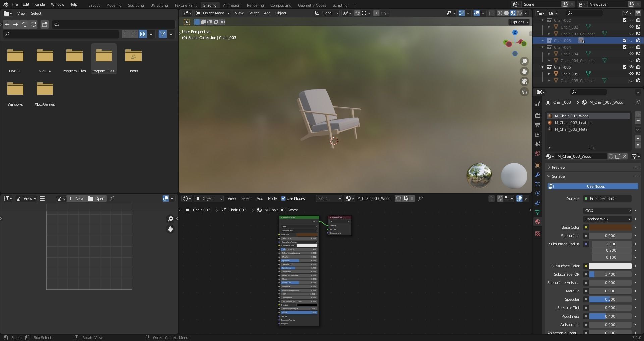
Task: Uncheck the Chair-003 collection exclude checkbox
Action: (625, 40)
